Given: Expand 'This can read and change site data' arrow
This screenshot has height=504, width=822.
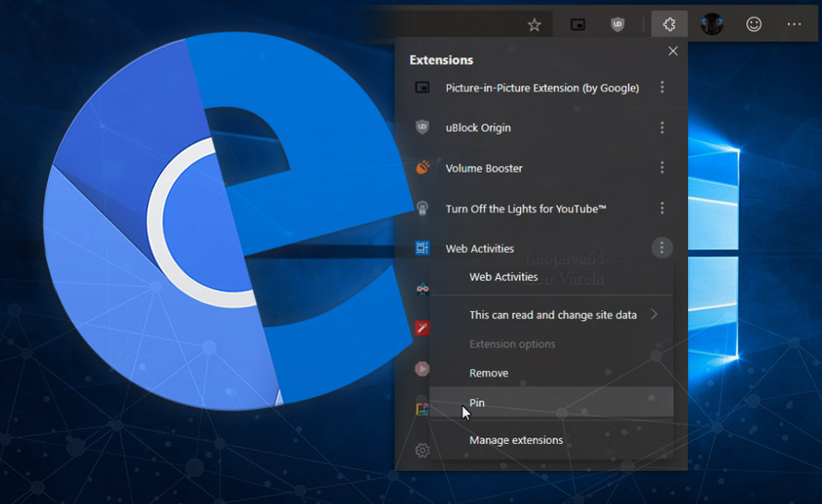Looking at the screenshot, I should [654, 315].
